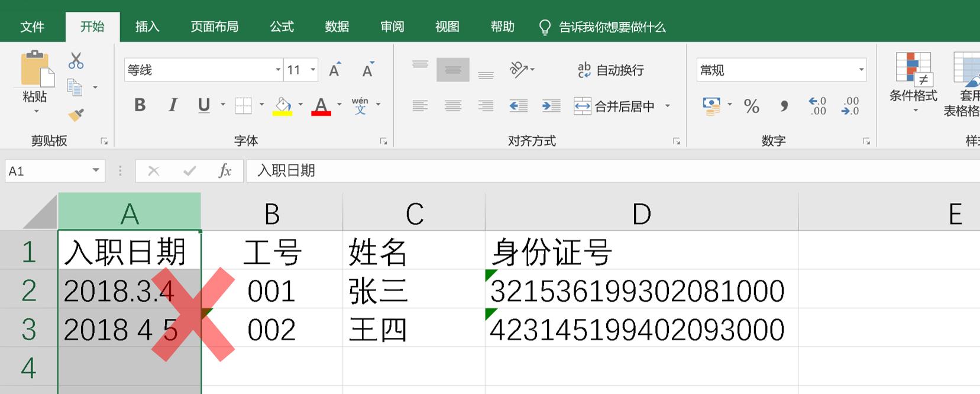Expand the merge and center options arrow

click(x=668, y=106)
